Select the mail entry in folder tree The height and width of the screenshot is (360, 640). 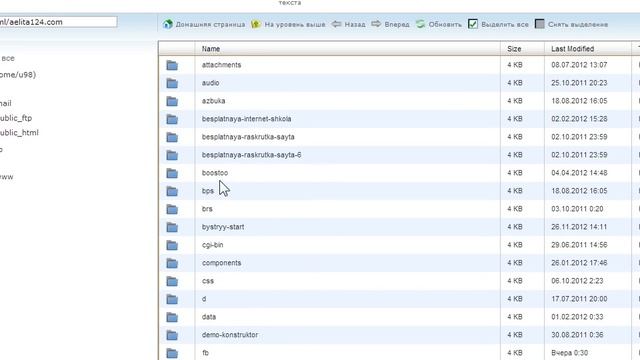(x=6, y=103)
